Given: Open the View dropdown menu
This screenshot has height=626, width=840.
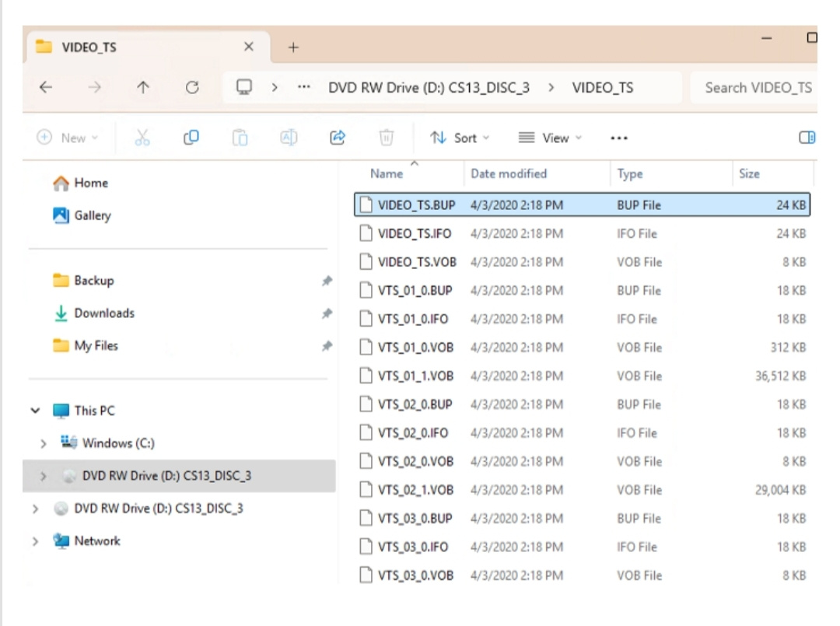Looking at the screenshot, I should click(x=552, y=138).
